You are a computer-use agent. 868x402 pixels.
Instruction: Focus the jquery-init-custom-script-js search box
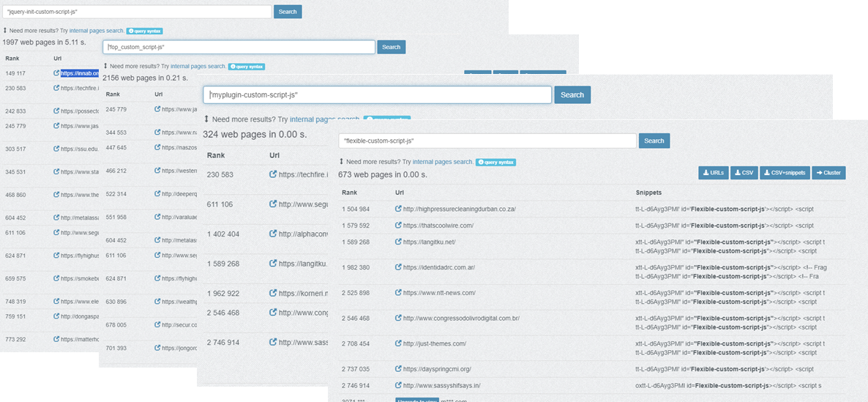click(x=137, y=12)
